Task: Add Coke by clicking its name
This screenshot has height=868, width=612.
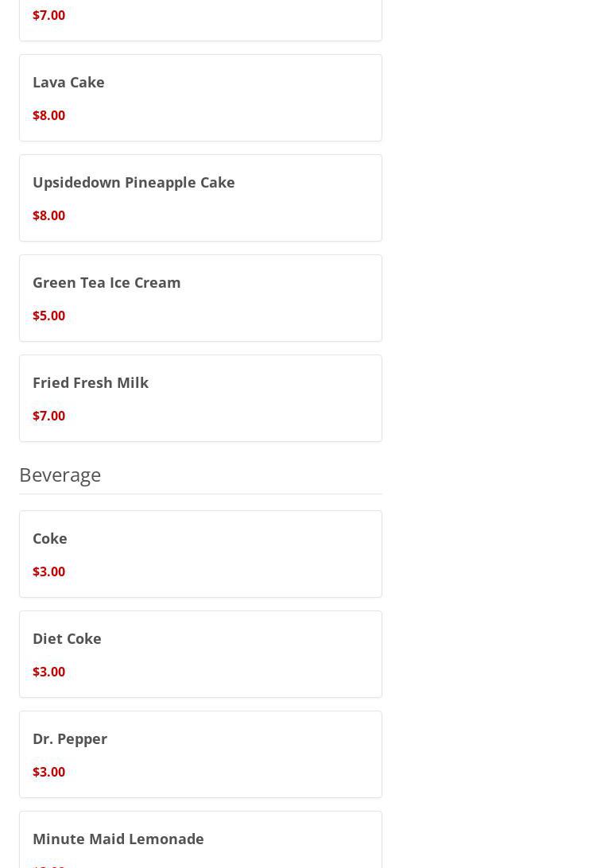Action: point(49,538)
